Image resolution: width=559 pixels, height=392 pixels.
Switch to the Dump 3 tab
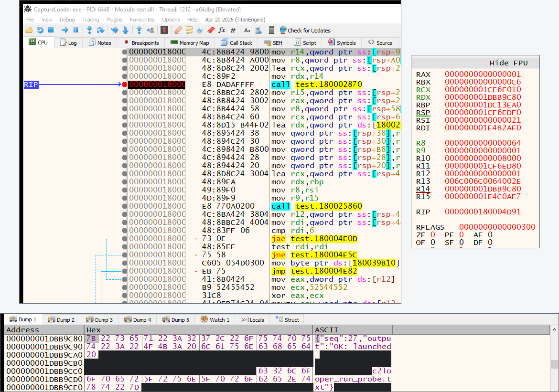(99, 319)
